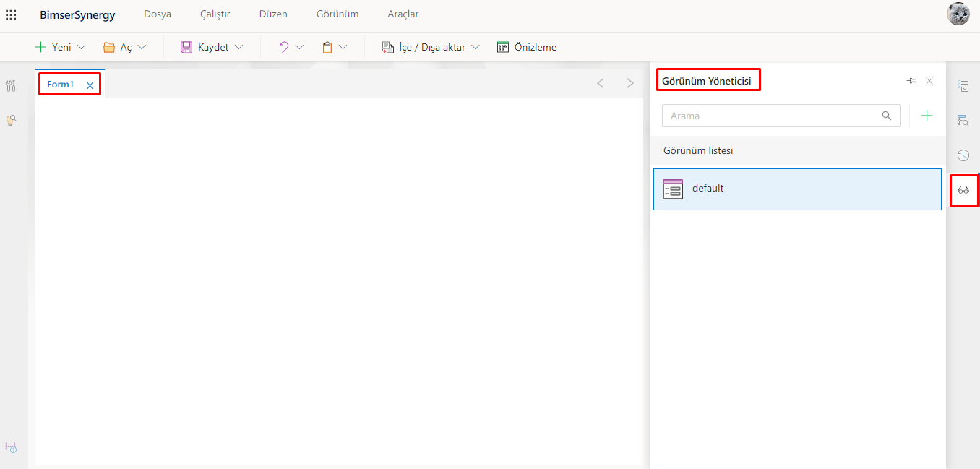The height and width of the screenshot is (469, 980).
Task: Open the properties list icon in right sidebar
Action: point(963,86)
